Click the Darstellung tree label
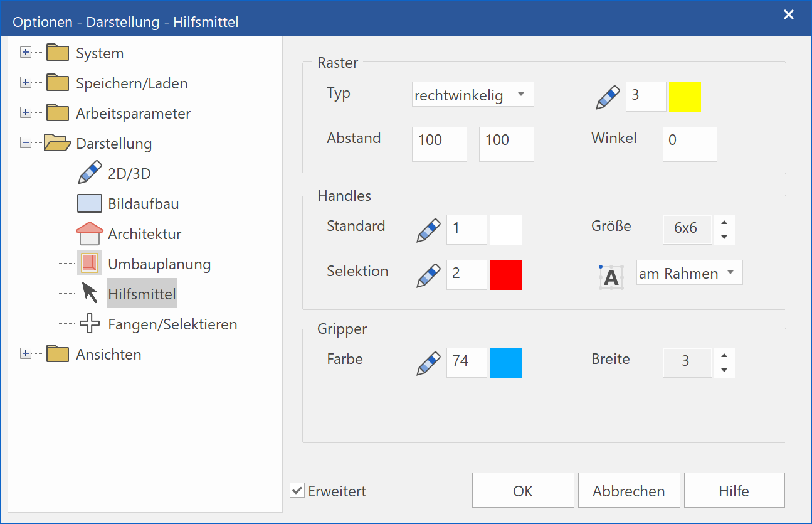Image resolution: width=812 pixels, height=524 pixels. click(x=113, y=144)
